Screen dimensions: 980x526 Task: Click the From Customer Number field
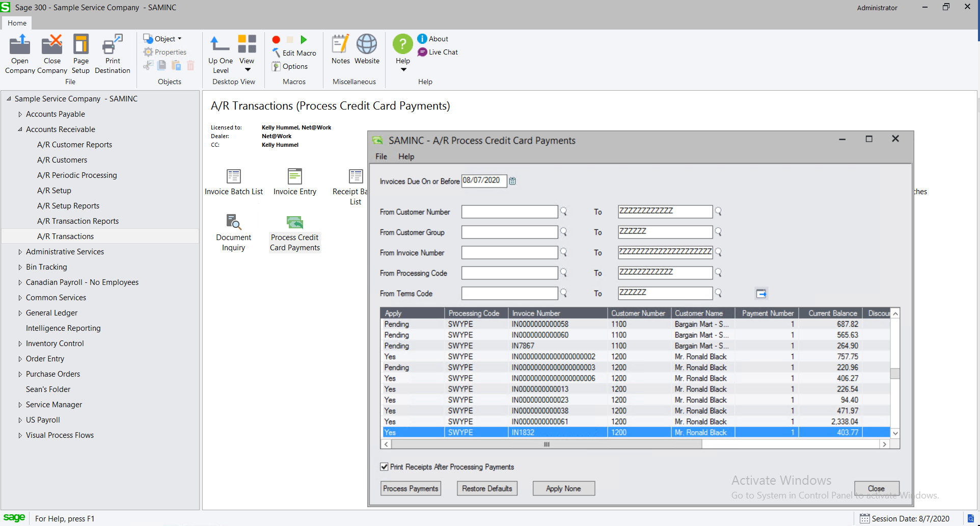click(x=509, y=212)
